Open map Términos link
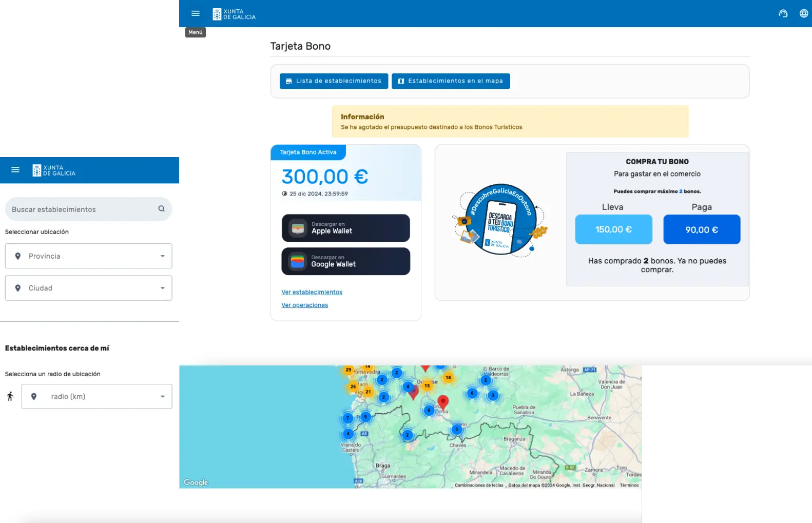Screen dimensions: 812x523 coord(629,485)
